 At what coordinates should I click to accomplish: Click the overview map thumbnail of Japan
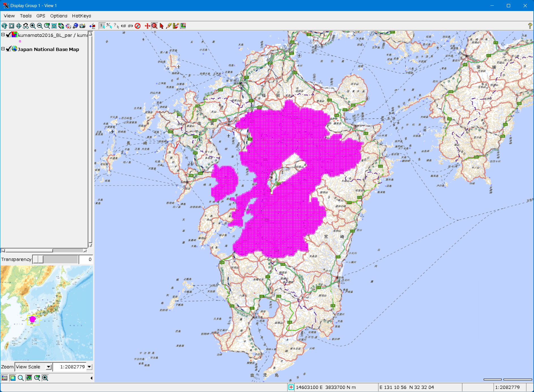(x=46, y=313)
